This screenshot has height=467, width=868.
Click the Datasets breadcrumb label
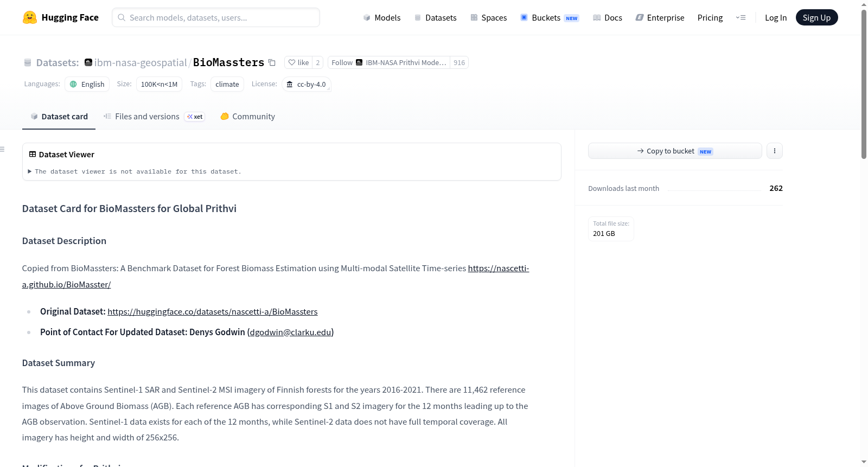[58, 62]
